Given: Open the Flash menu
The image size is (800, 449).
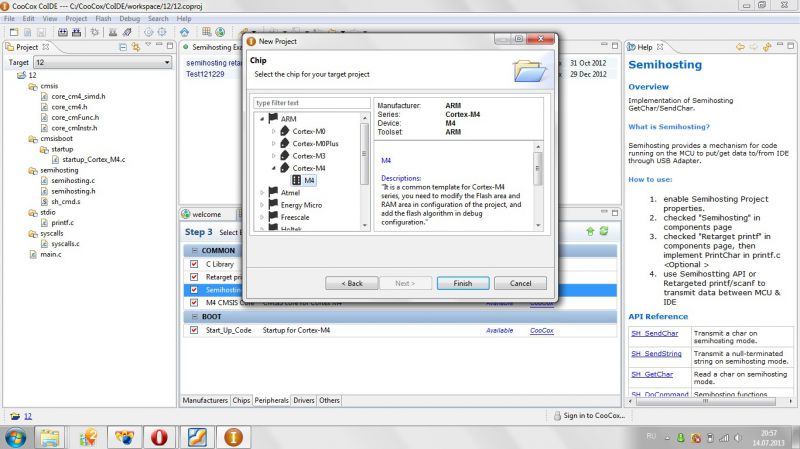Looking at the screenshot, I should (103, 19).
